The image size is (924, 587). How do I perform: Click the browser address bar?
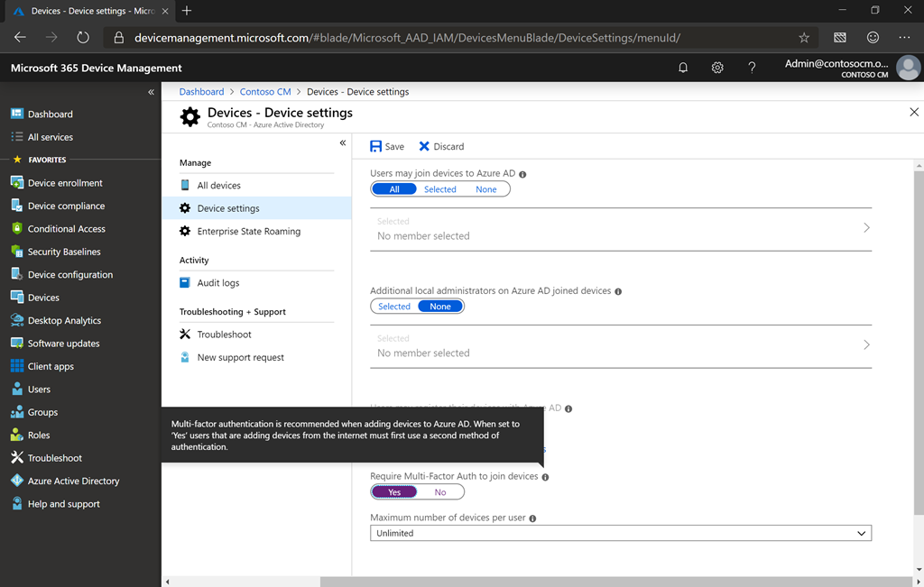click(406, 38)
